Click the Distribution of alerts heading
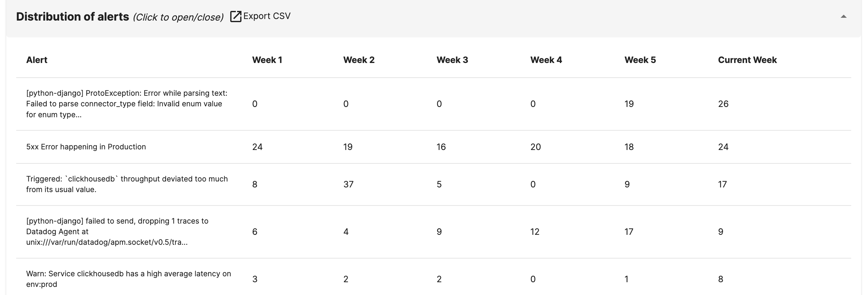The image size is (868, 295). [73, 17]
